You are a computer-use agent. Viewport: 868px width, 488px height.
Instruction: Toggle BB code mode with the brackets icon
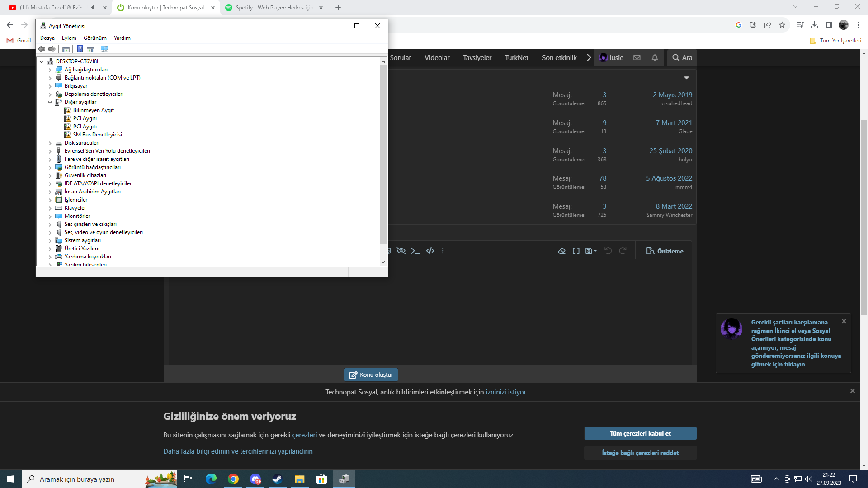coord(576,251)
